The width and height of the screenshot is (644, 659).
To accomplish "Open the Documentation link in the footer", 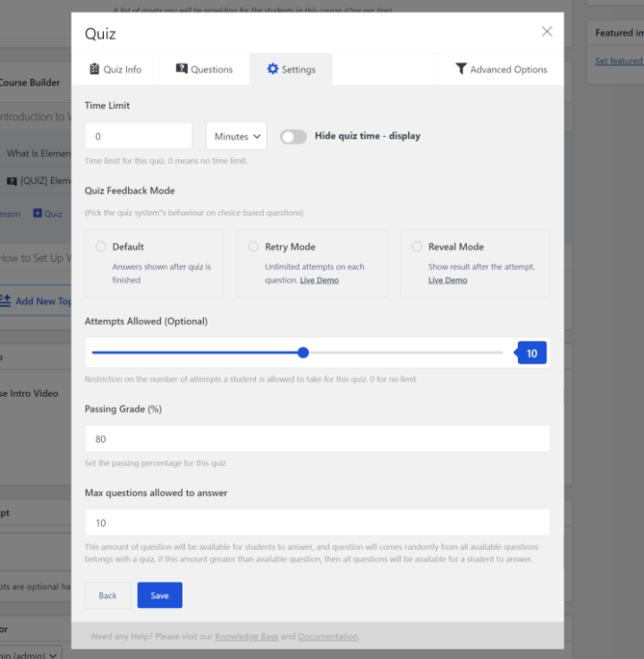I will [x=328, y=637].
